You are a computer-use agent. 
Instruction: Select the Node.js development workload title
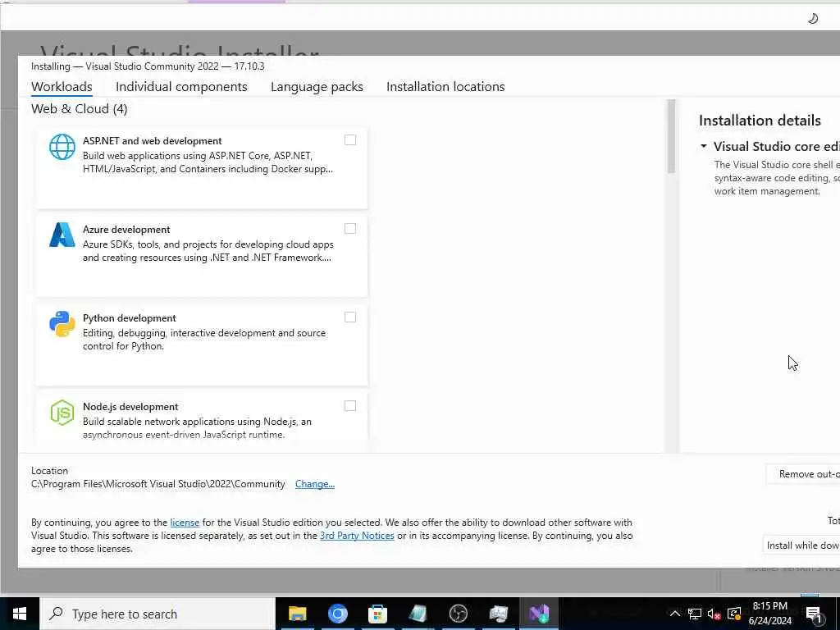point(130,407)
